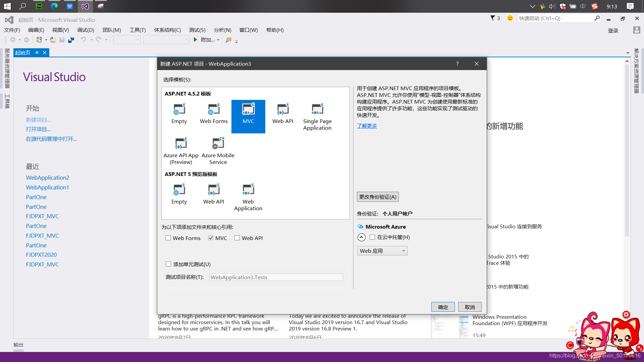Viewport: 644px width, 362px height.
Task: Click the Navigate Backward toolbar icon
Action: tap(13, 40)
